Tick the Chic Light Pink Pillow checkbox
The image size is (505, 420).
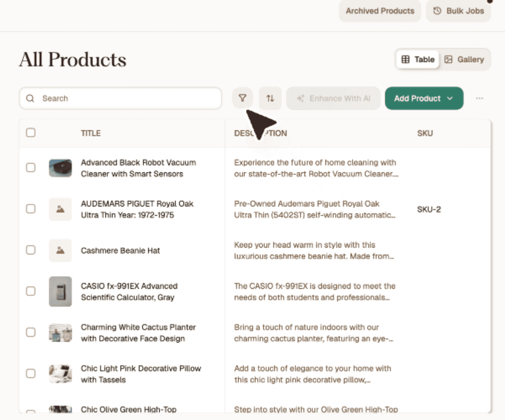[31, 374]
